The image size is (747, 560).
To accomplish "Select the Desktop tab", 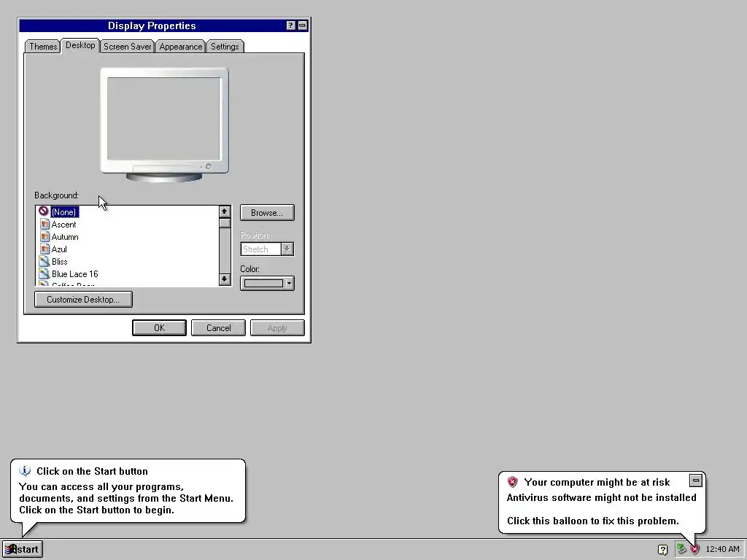I will click(x=80, y=45).
